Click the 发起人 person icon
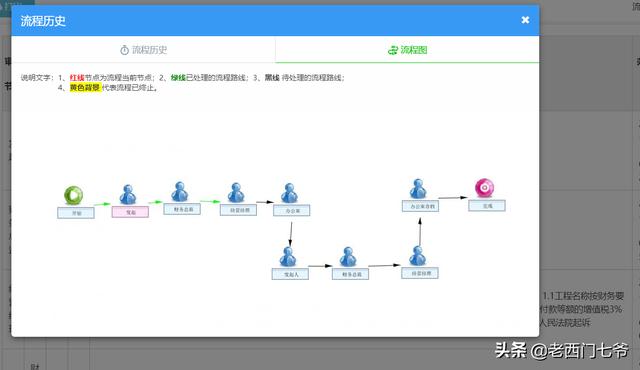 [x=288, y=257]
